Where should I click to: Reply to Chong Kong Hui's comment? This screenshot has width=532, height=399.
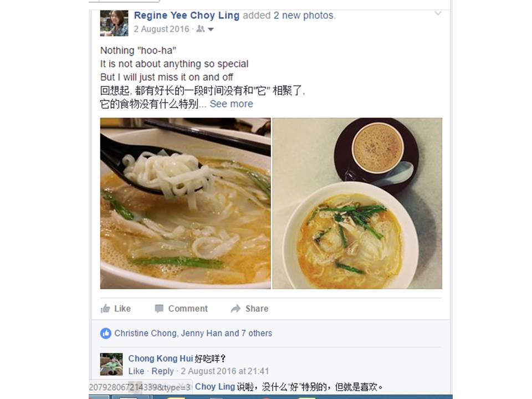pos(162,371)
